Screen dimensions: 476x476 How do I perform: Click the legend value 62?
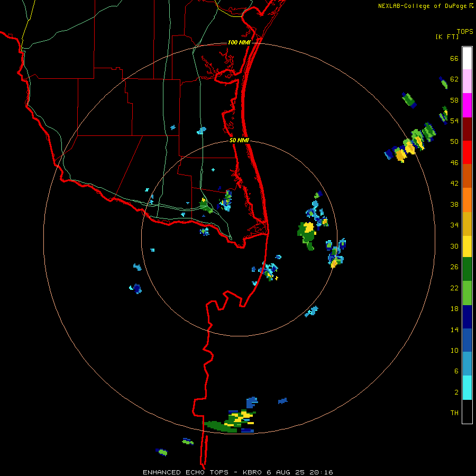pos(454,79)
